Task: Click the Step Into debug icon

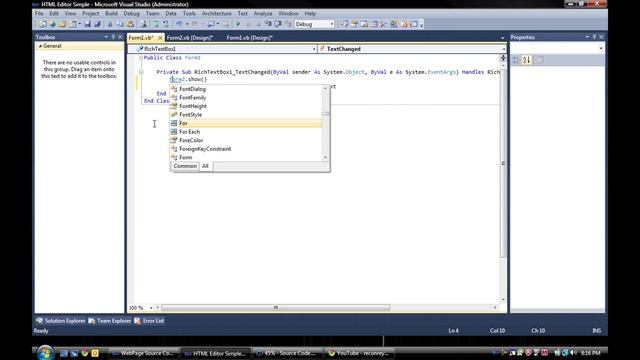Action: [x=268, y=24]
